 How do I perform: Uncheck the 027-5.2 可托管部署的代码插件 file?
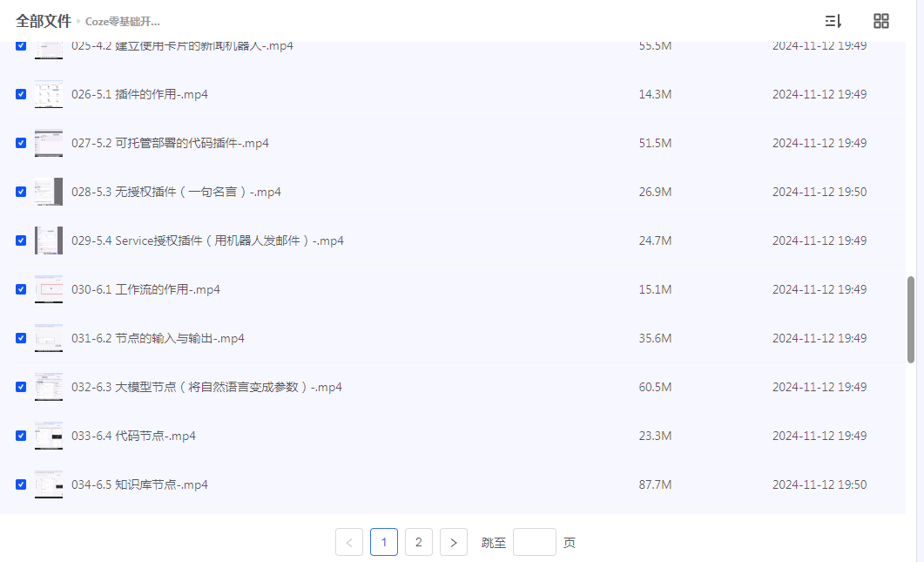click(x=21, y=143)
